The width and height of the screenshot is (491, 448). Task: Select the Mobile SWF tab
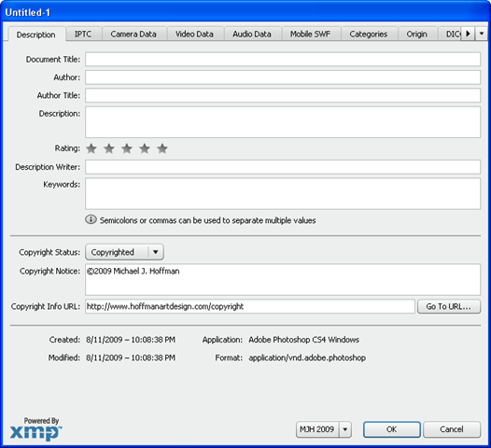[310, 34]
